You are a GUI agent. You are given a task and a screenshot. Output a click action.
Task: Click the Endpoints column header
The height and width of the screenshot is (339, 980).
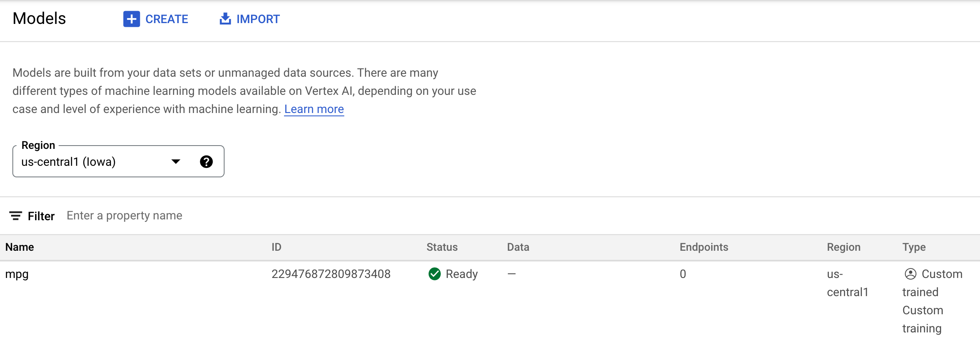click(704, 247)
